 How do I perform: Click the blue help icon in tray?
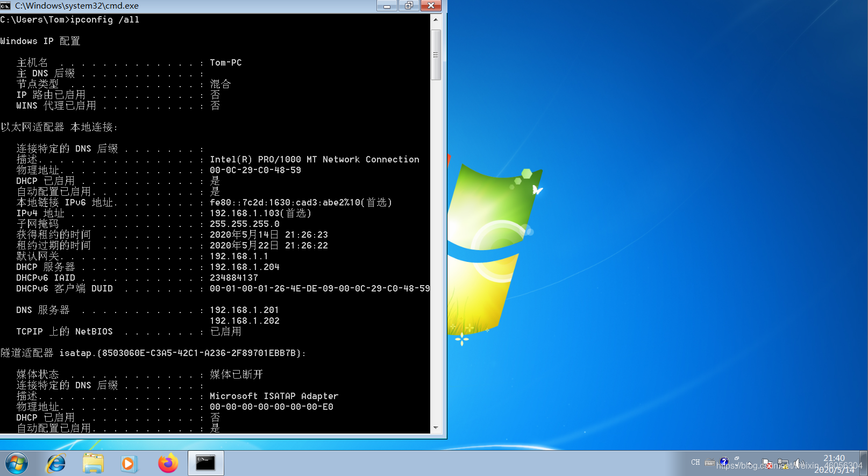tap(724, 461)
